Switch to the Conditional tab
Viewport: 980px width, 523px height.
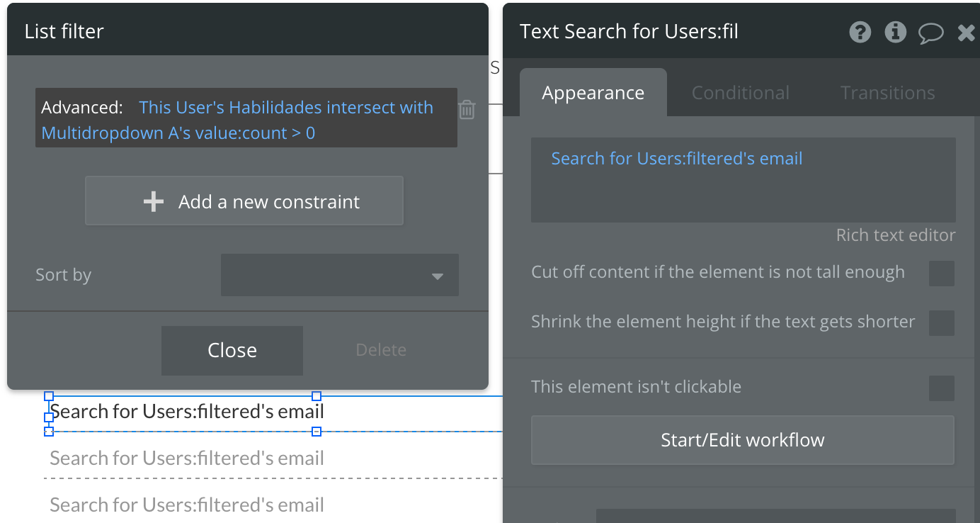[740, 93]
